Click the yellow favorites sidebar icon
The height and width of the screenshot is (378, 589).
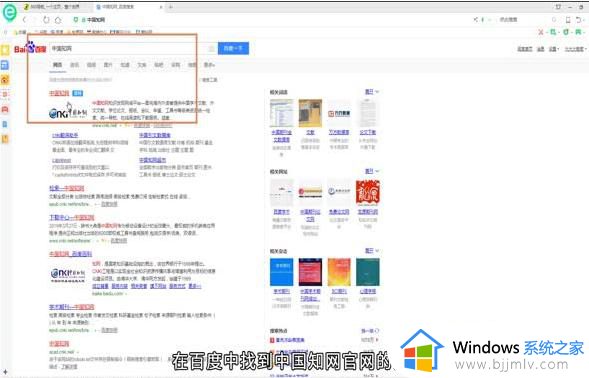click(5, 50)
